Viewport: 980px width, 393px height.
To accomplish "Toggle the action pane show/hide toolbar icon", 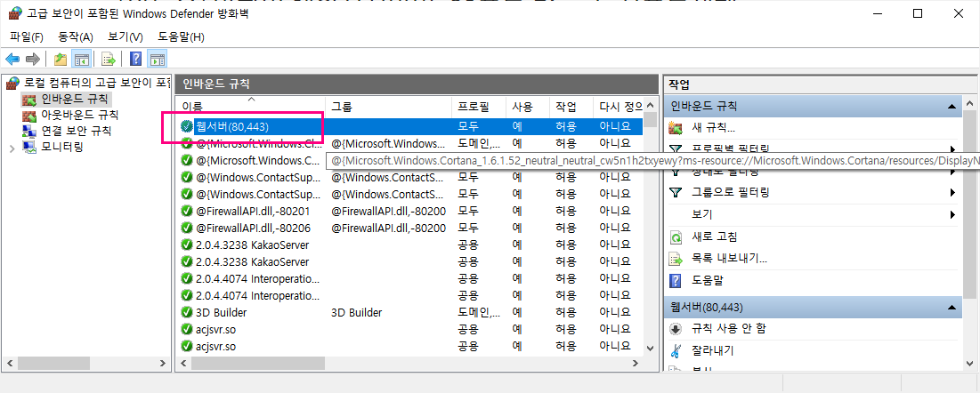I will (158, 60).
